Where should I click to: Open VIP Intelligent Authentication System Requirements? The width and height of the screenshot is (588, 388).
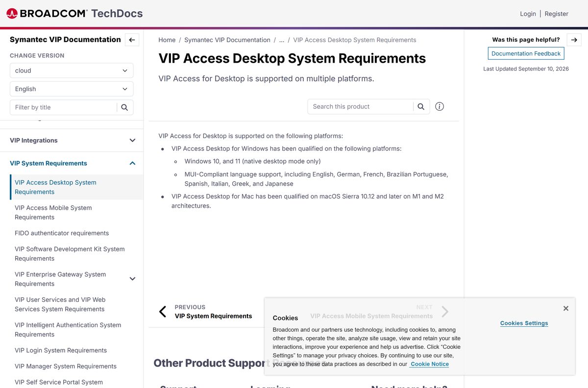68,330
